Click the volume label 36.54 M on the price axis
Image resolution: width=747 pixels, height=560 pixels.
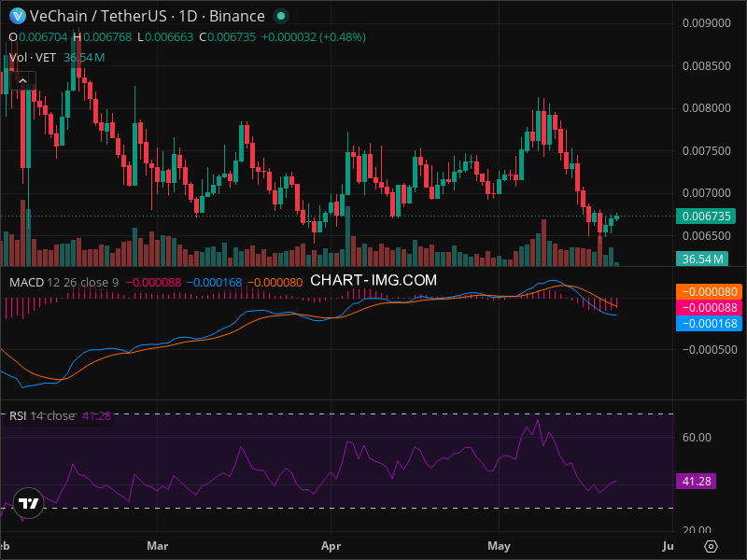[x=702, y=259]
